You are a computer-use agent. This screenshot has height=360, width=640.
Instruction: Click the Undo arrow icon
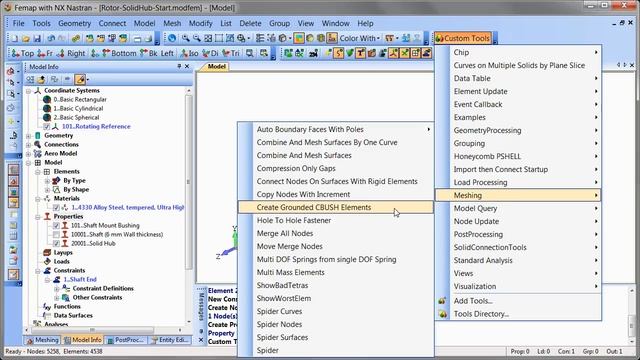(51, 38)
